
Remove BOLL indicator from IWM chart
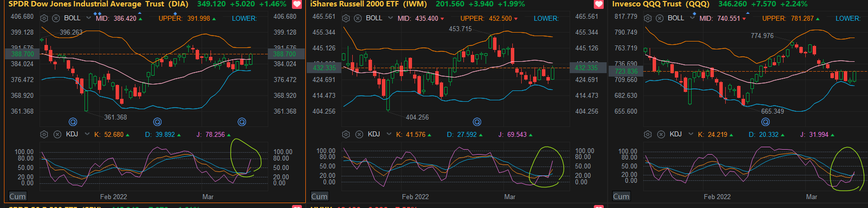pos(358,18)
